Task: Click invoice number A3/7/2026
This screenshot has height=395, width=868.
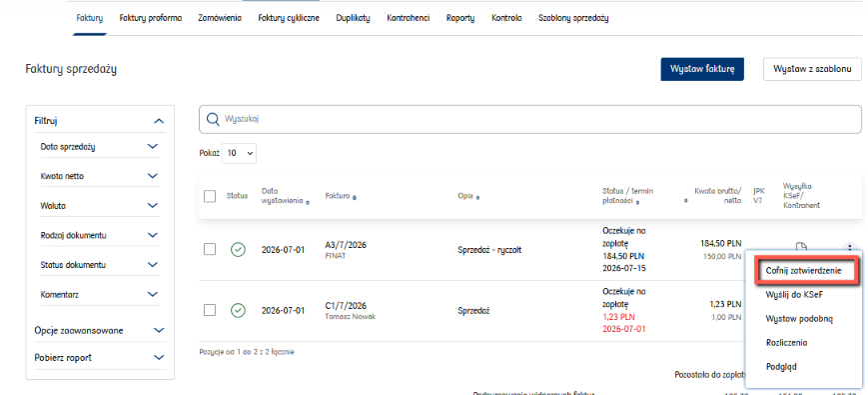Action: click(x=346, y=244)
